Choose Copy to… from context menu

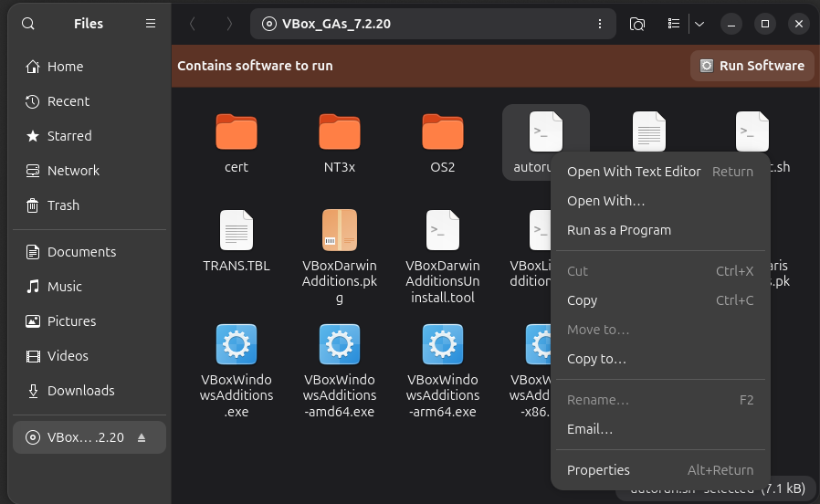(x=660, y=359)
